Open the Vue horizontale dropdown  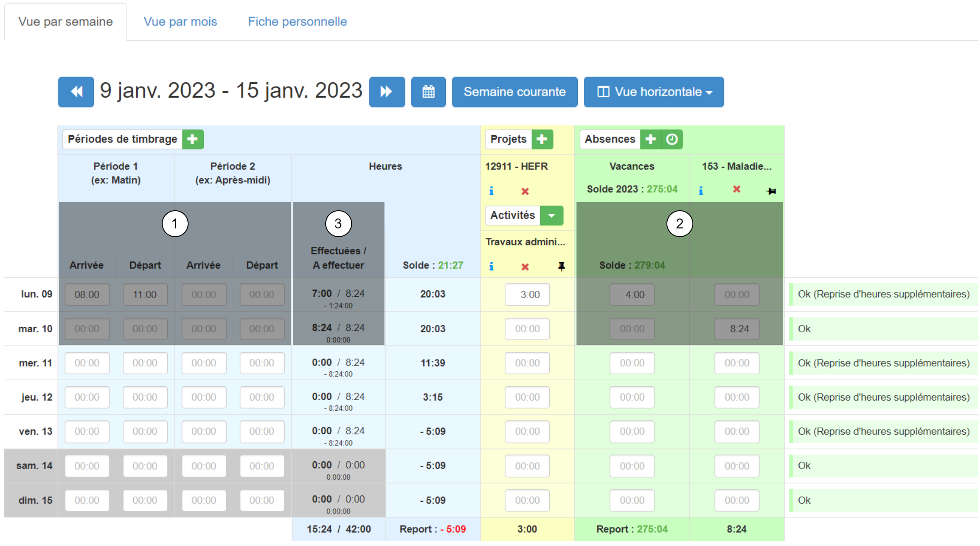coord(653,92)
